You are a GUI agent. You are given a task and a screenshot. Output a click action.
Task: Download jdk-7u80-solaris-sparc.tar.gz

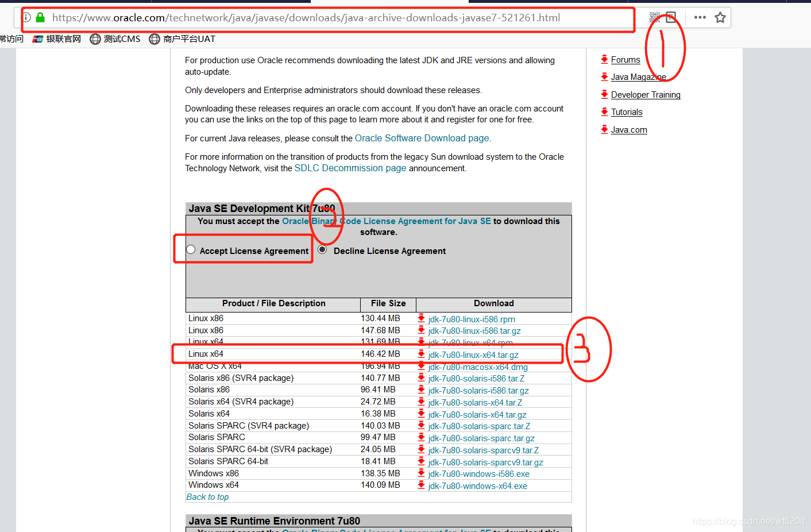pyautogui.click(x=481, y=438)
